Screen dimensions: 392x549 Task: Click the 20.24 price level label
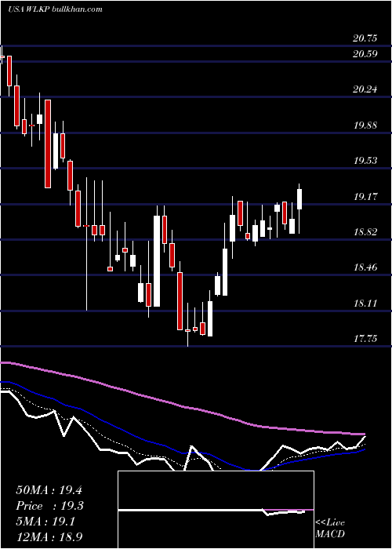coord(365,89)
